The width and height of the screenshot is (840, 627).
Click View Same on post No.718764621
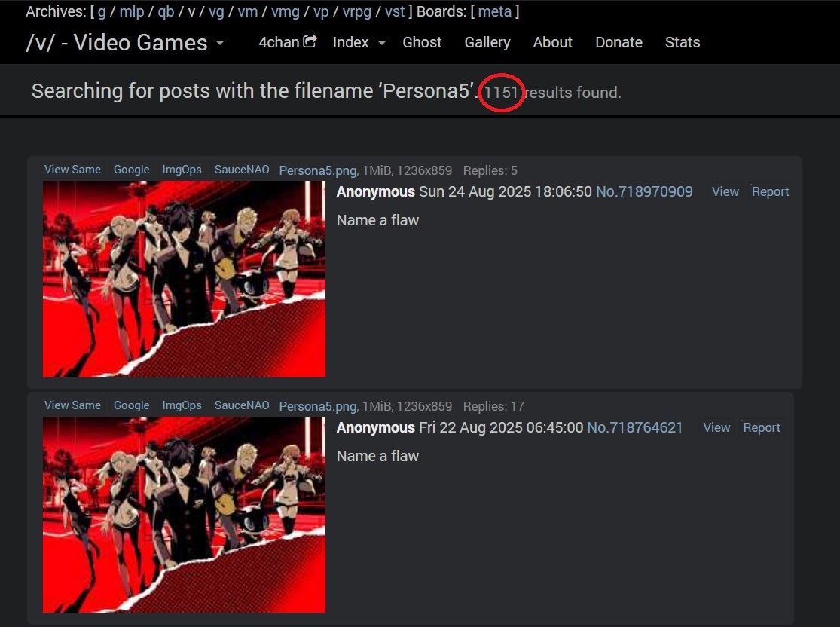(72, 405)
